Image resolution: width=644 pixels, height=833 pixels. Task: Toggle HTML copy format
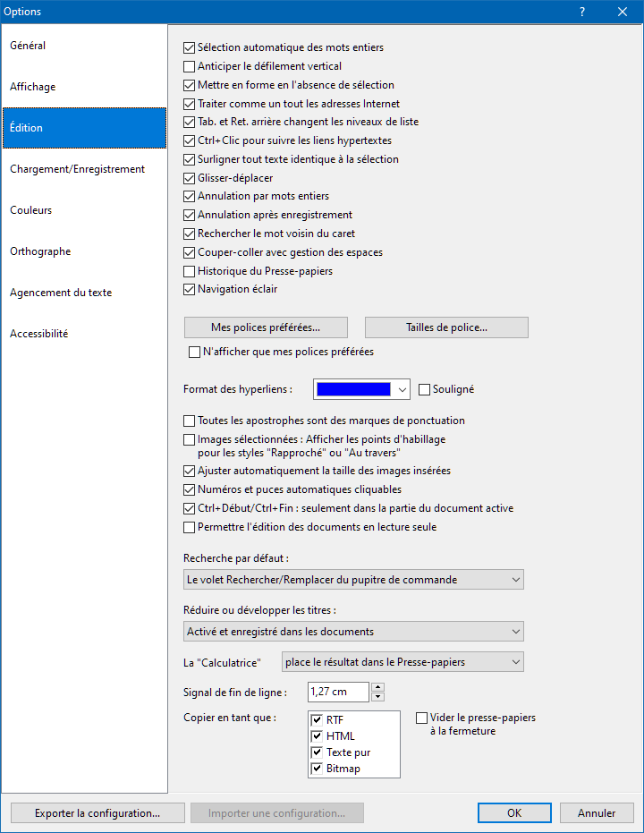[317, 736]
